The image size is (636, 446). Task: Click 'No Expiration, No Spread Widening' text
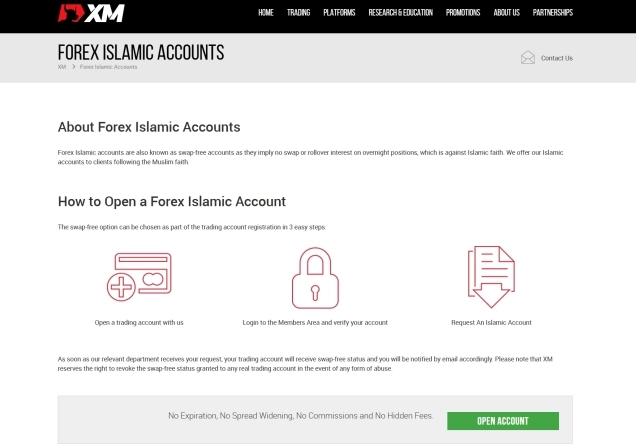[301, 416]
